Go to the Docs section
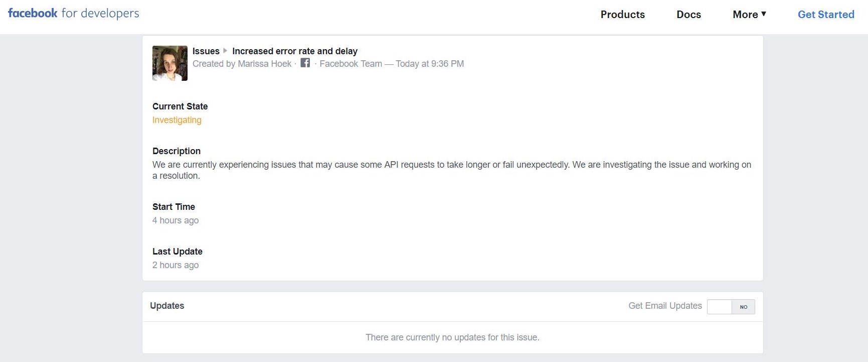This screenshot has height=362, width=868. 688,15
